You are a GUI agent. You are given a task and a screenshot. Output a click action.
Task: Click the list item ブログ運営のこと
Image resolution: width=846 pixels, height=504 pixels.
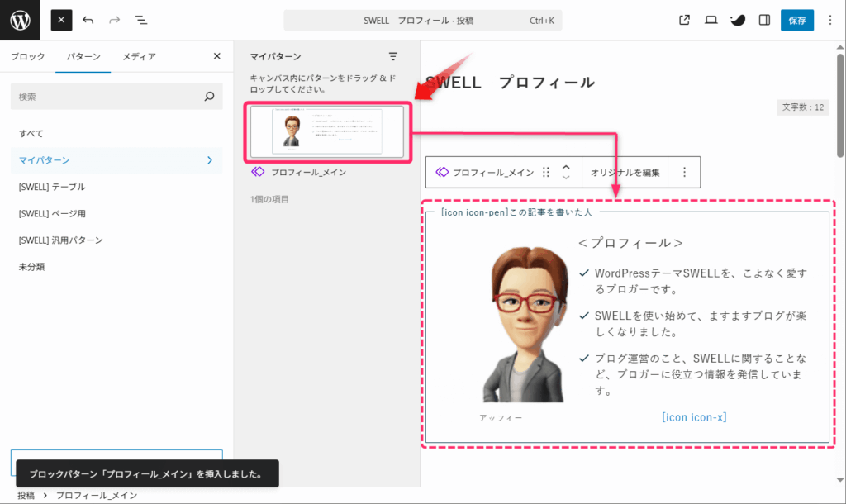point(701,374)
